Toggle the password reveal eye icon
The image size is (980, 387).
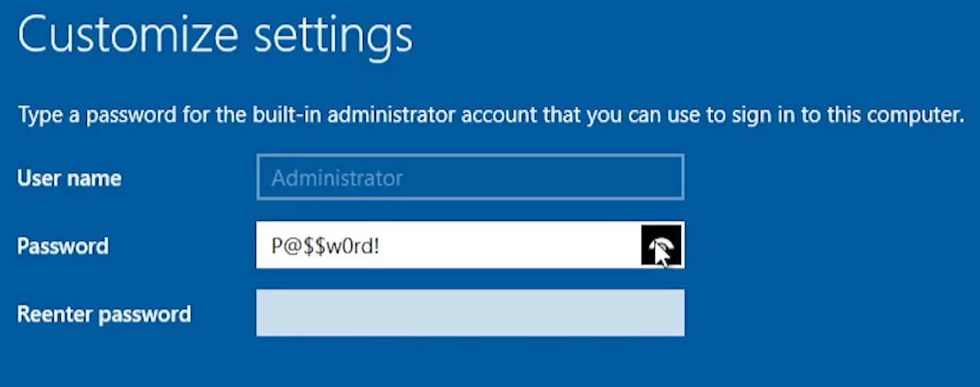pos(661,245)
